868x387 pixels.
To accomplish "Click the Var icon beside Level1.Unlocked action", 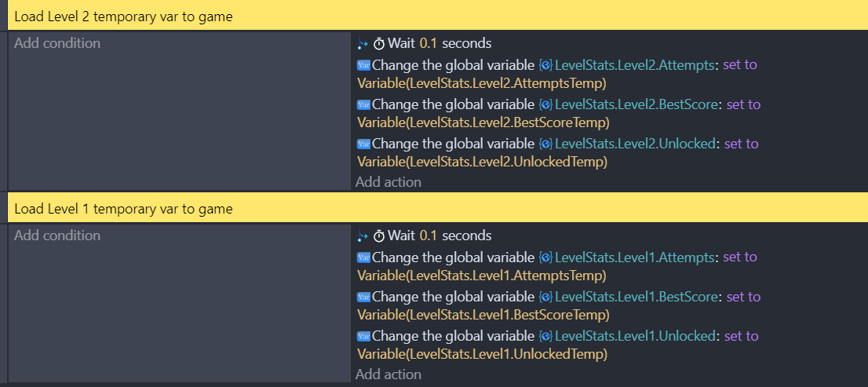I will click(x=363, y=337).
